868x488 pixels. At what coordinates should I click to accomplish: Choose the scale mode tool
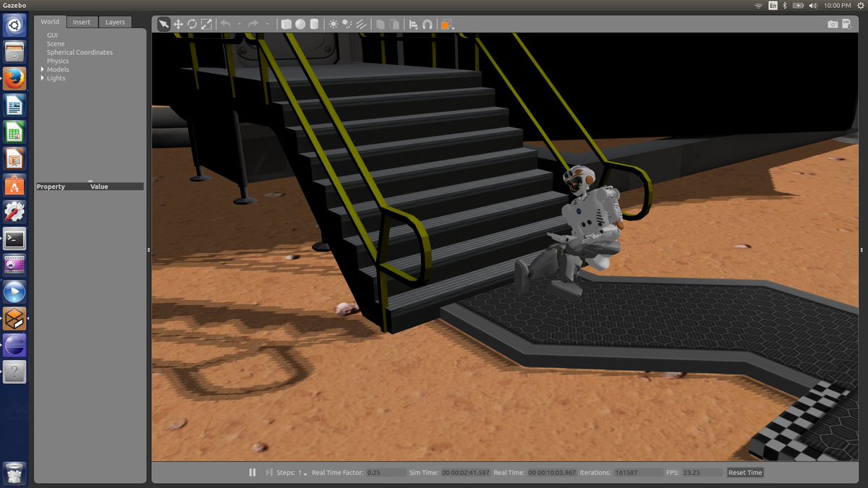tap(205, 23)
